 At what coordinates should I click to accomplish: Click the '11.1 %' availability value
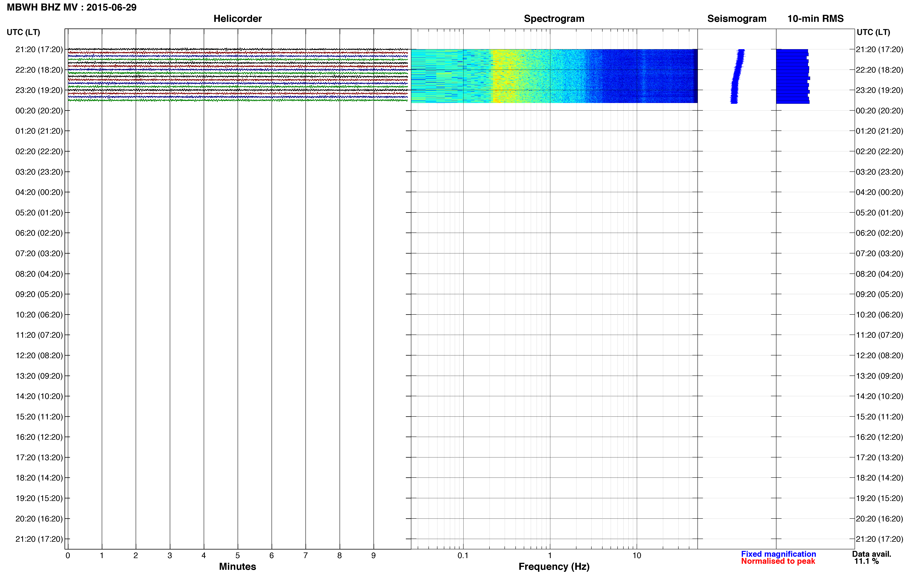click(867, 561)
